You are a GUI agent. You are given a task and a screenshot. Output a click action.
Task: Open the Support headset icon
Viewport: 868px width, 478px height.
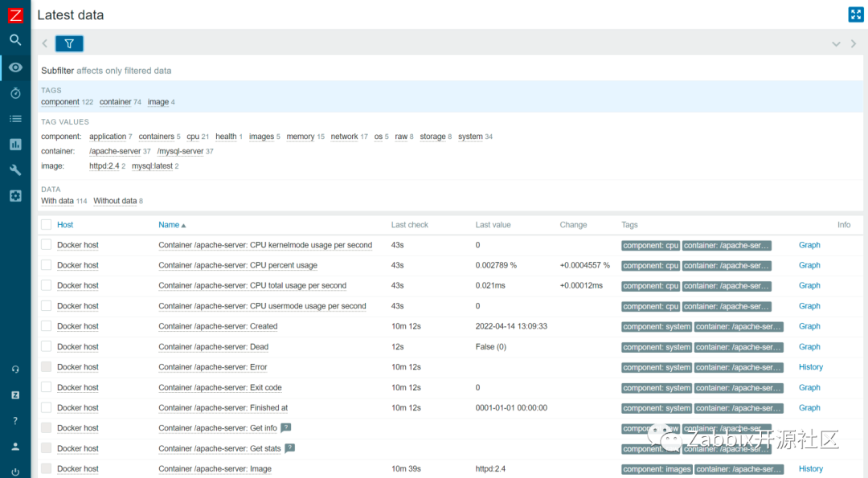15,369
